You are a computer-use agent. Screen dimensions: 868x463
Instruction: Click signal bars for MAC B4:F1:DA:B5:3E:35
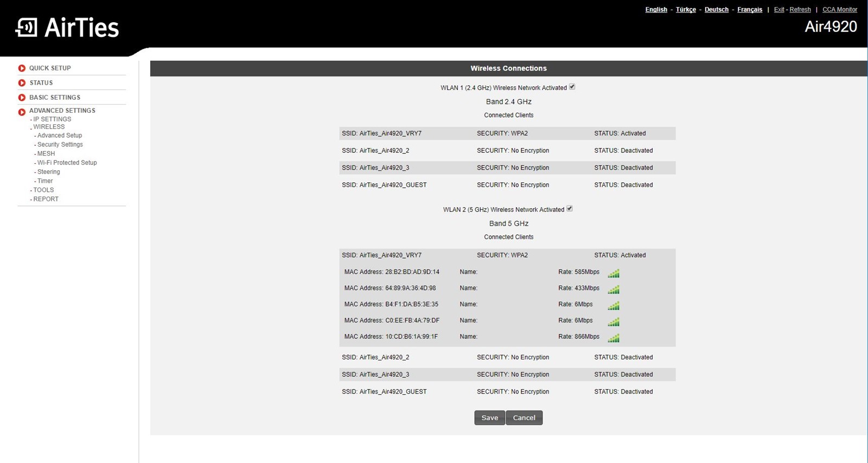(x=614, y=305)
